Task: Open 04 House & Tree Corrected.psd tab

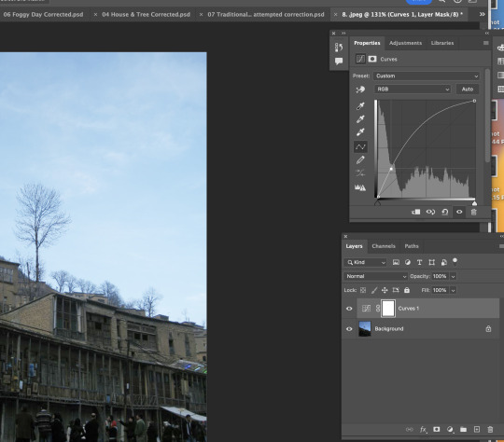Action: click(x=146, y=15)
